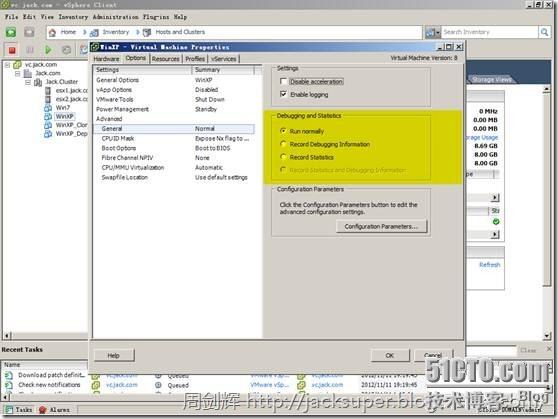Toggle Enable logging checkbox

tap(284, 94)
